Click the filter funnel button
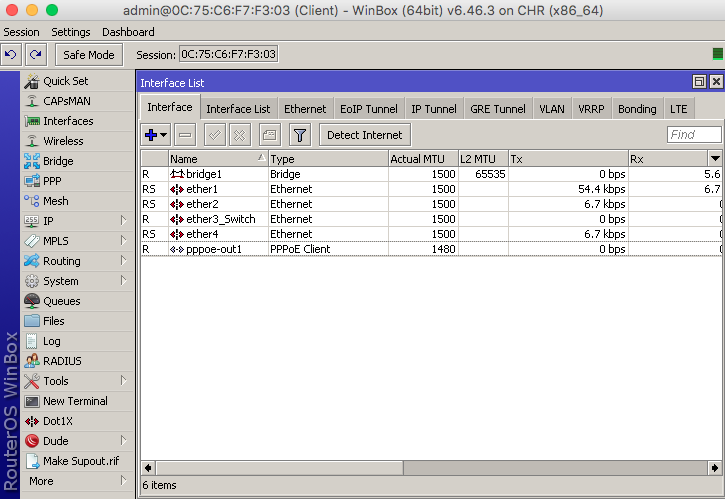725x499 pixels. [x=300, y=135]
